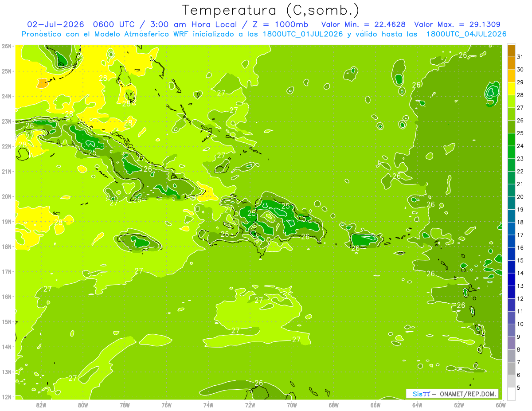Click the "22N" latitude axis label
This screenshot has width=532, height=411.
pos(6,146)
